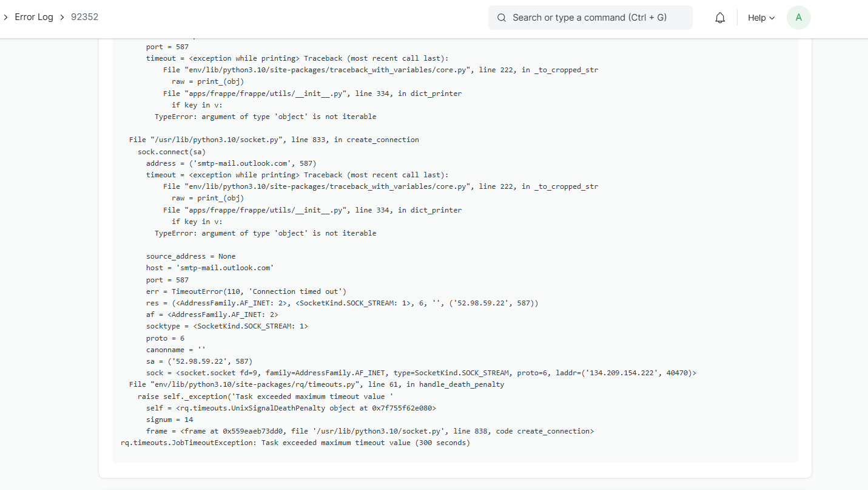
Task: Open the Help dropdown
Action: [761, 18]
